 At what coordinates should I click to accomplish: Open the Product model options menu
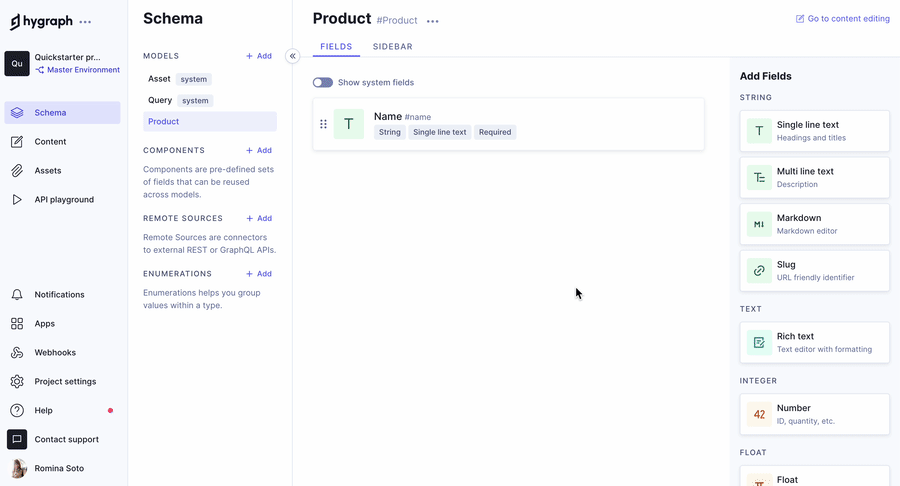click(x=432, y=21)
